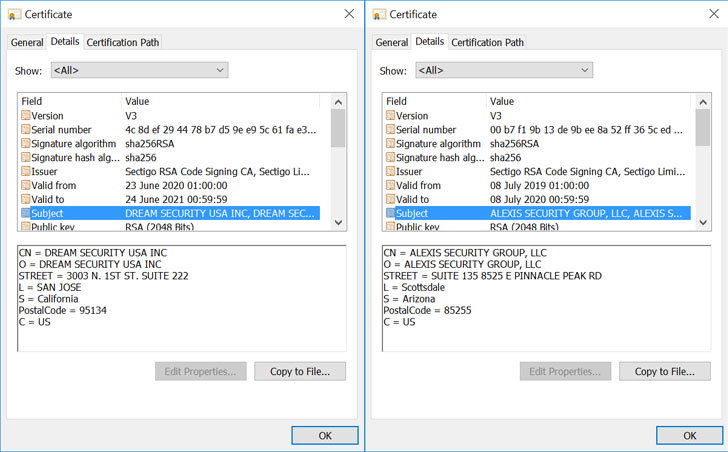This screenshot has height=452, width=728.
Task: Click the Public key icon in left certificate
Action: [26, 227]
